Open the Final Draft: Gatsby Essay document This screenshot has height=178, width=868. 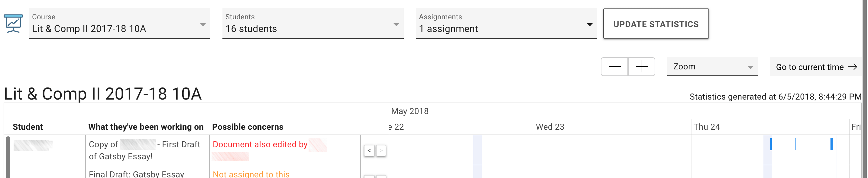click(x=136, y=174)
